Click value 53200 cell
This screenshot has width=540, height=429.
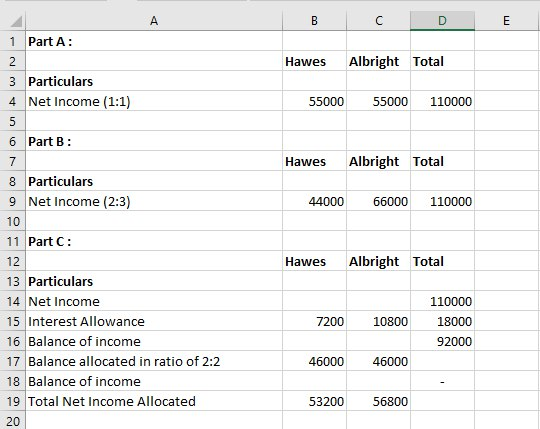point(314,401)
